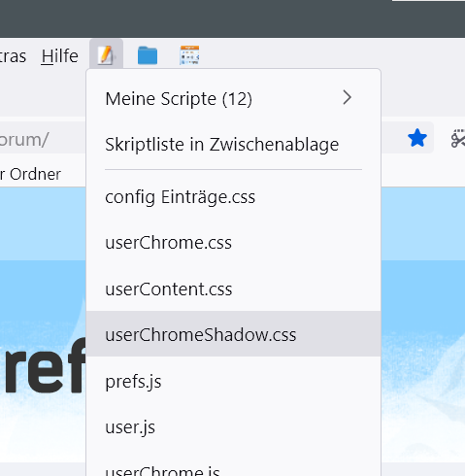
Task: Select userChrome.js at menu bottom
Action: pos(233,469)
